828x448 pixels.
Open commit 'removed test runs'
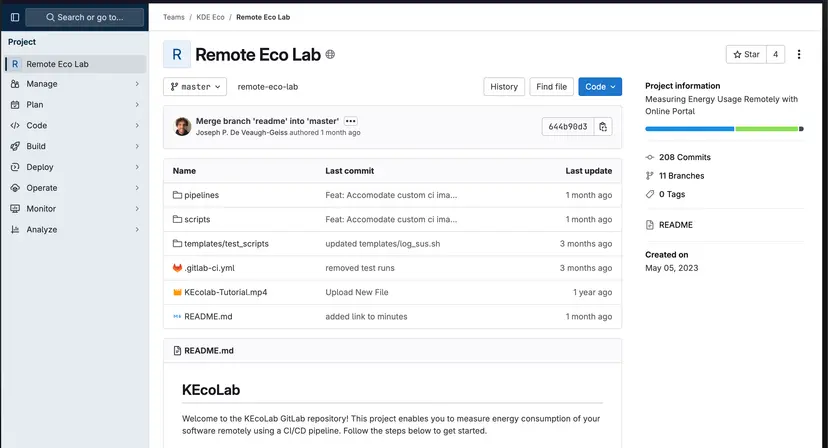tap(360, 268)
